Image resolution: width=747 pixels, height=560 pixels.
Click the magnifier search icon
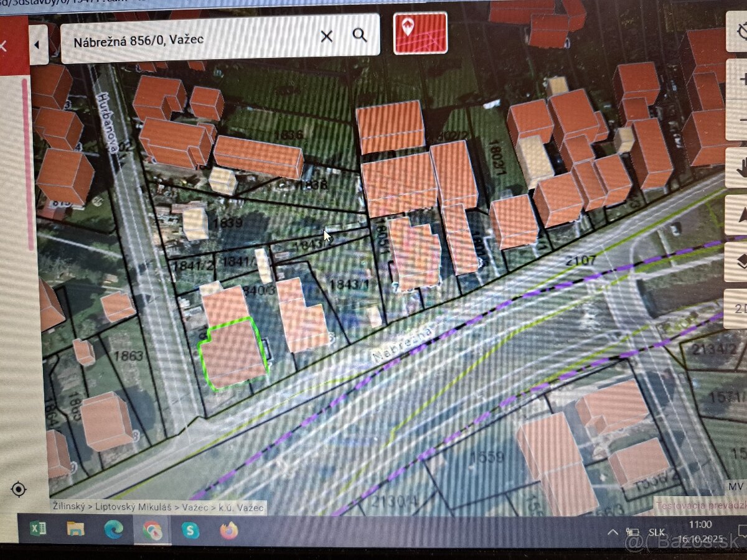click(359, 35)
